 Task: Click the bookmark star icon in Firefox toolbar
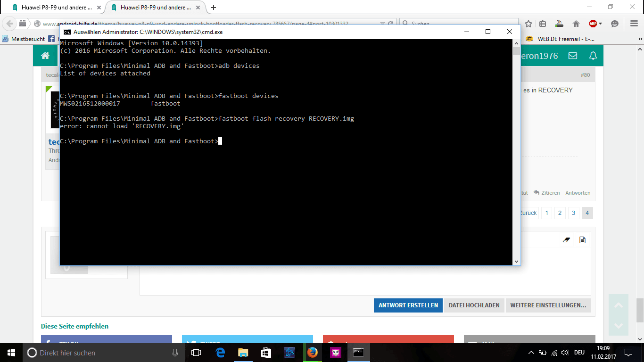[x=528, y=24]
